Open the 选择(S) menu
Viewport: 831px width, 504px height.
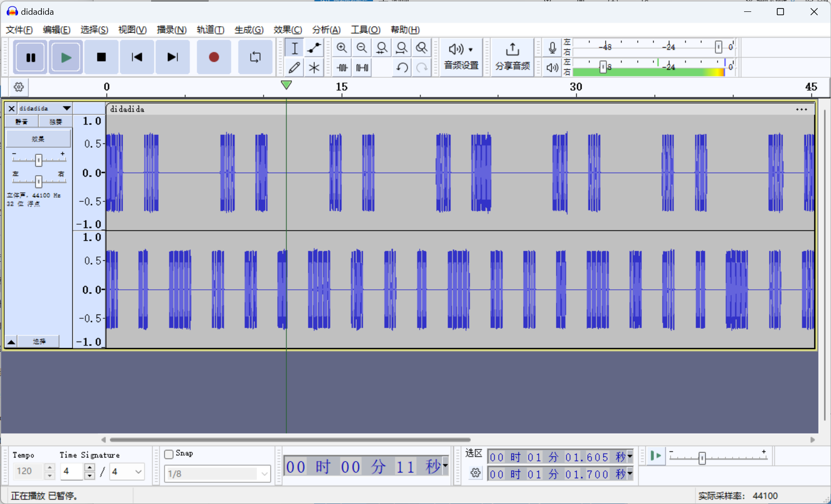(x=94, y=29)
